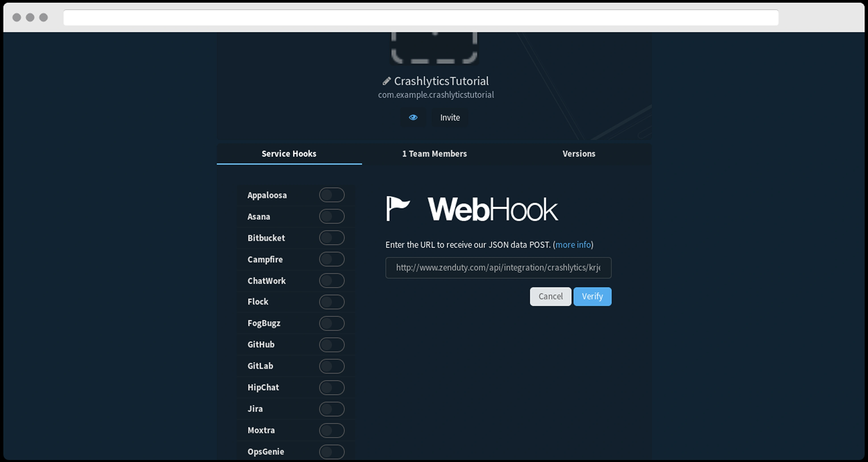Switch on the GitHub toggle
This screenshot has width=868, height=462.
click(331, 345)
